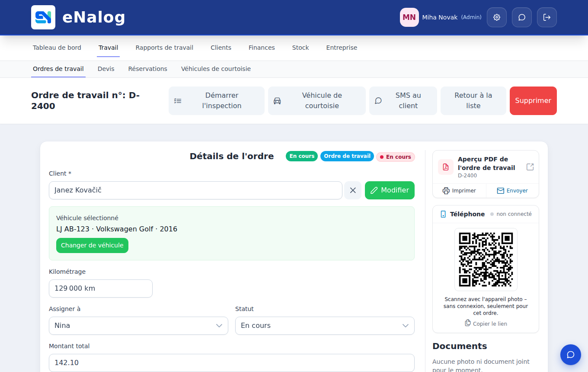Image resolution: width=588 pixels, height=372 pixels.
Task: Focus the Kilométrage input field
Action: [x=101, y=289]
